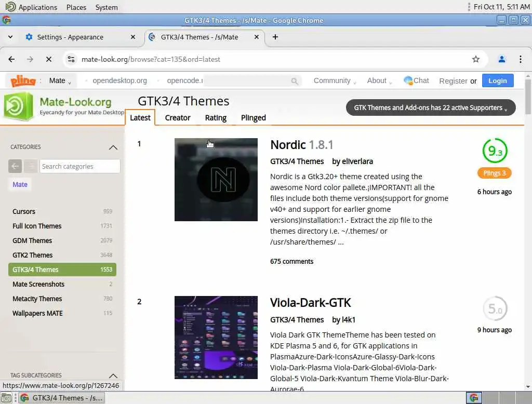This screenshot has width=532, height=404.
Task: Open a new tab with plus button
Action: coord(275,37)
